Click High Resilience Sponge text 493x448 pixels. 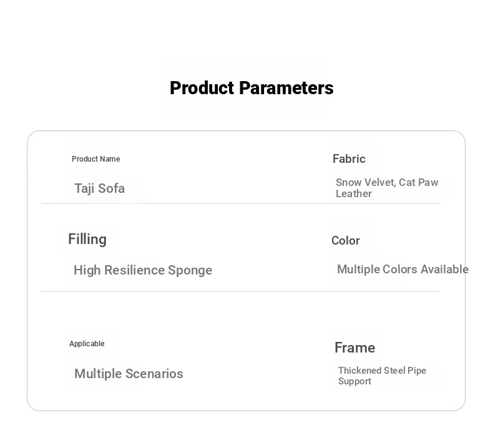(x=143, y=270)
